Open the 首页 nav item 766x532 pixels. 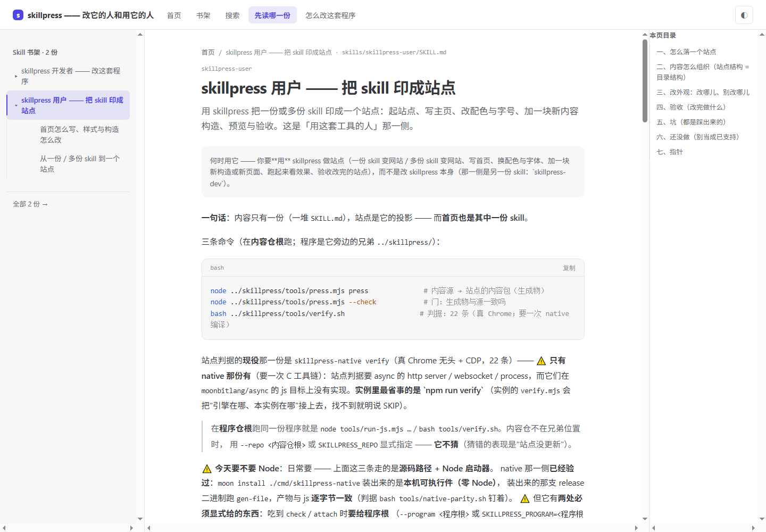point(174,15)
